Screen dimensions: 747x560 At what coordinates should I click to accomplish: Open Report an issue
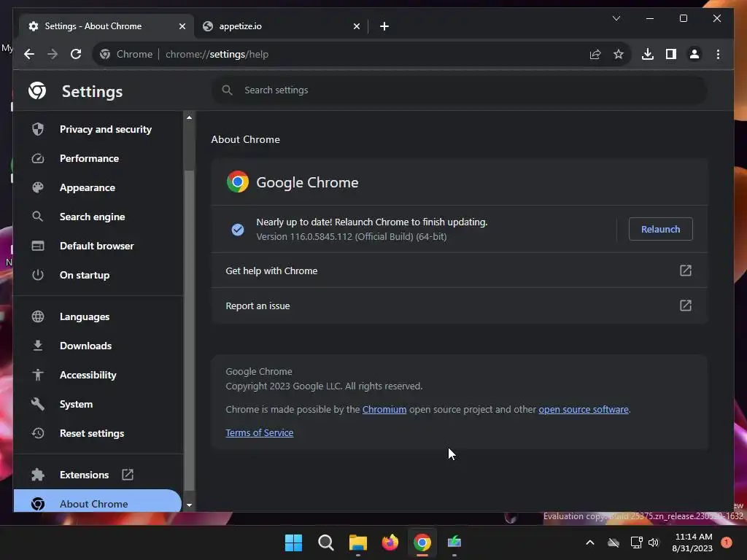[460, 306]
